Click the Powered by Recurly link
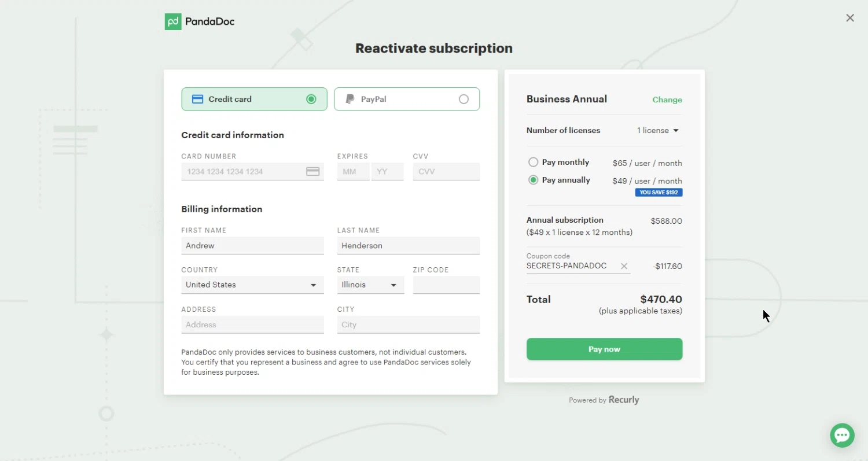The image size is (868, 461). [x=604, y=400]
